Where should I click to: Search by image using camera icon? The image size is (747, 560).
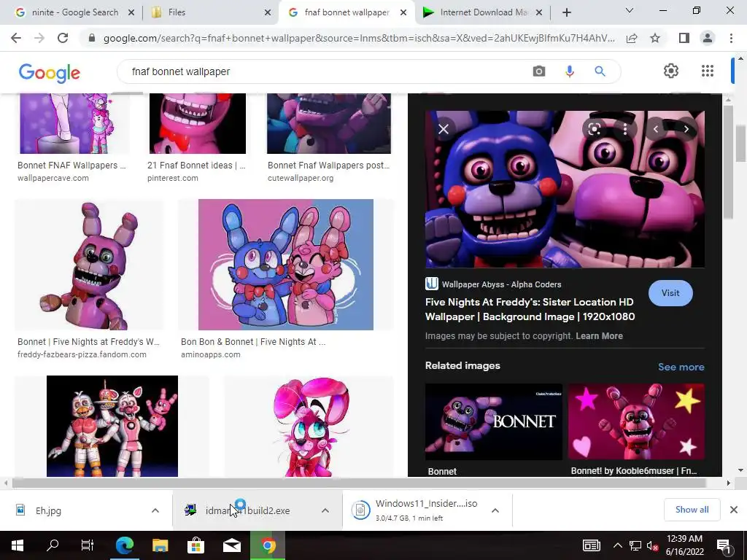tap(539, 71)
